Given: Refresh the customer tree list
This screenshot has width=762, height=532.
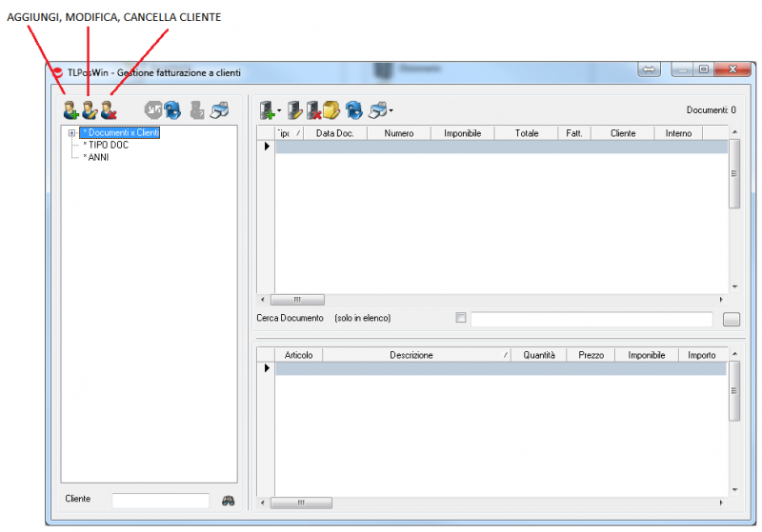Looking at the screenshot, I should point(172,110).
